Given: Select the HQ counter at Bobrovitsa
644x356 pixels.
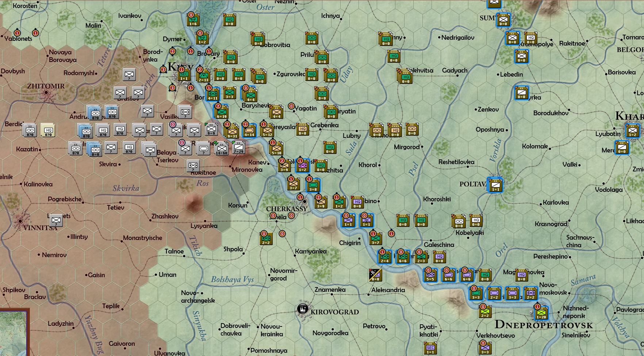Looking at the screenshot, I should tap(258, 39).
